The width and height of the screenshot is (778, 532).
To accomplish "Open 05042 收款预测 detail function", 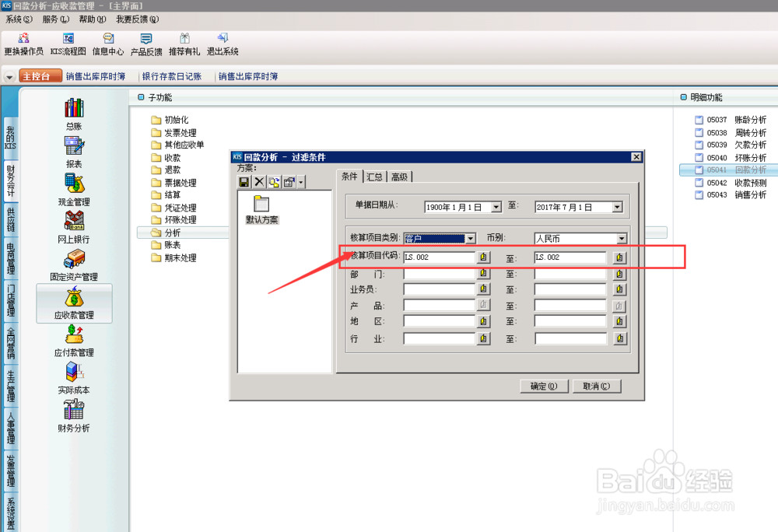I will coord(731,183).
